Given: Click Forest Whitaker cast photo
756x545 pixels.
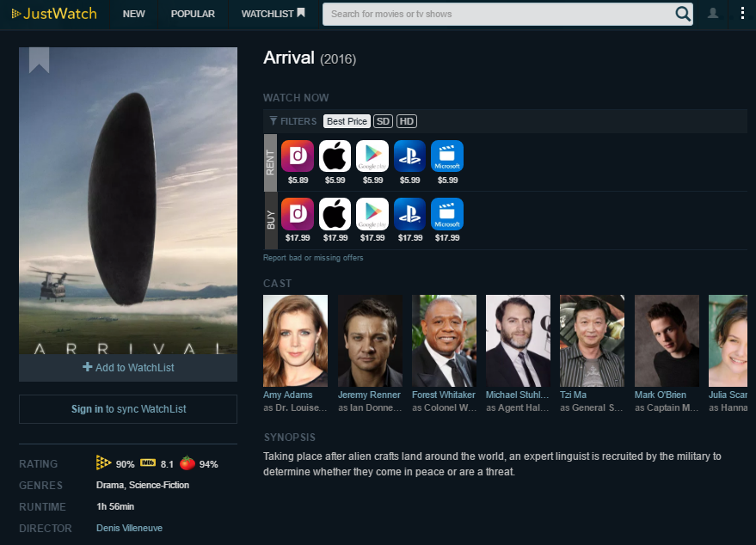Looking at the screenshot, I should (x=444, y=340).
